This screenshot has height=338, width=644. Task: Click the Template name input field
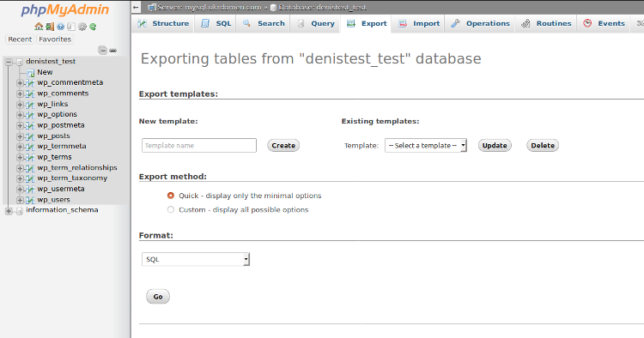(x=199, y=145)
